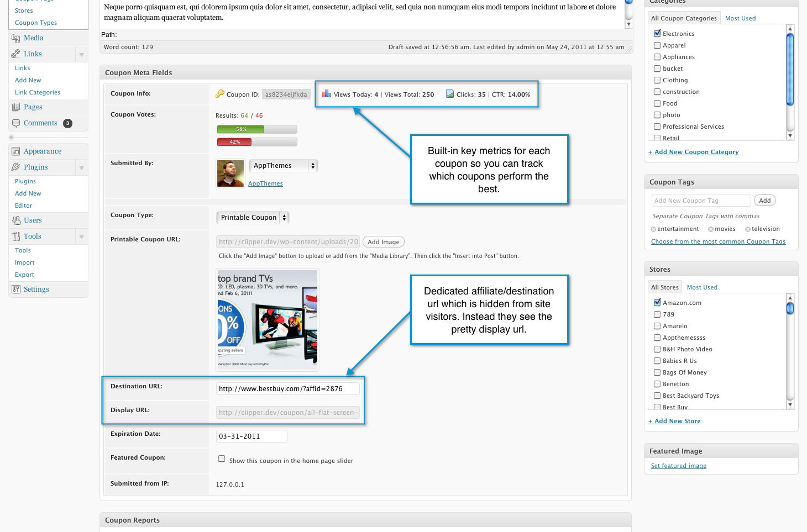Open the Submitted By AppThemes dropdown

click(284, 166)
